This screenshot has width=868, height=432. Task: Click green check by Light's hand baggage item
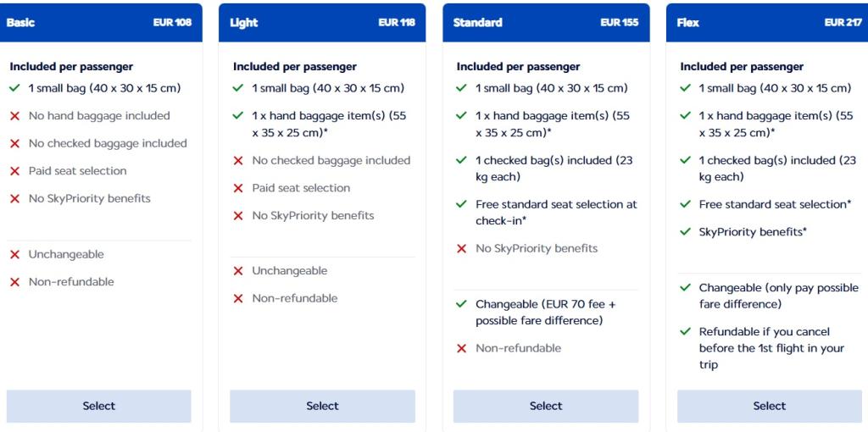click(238, 116)
